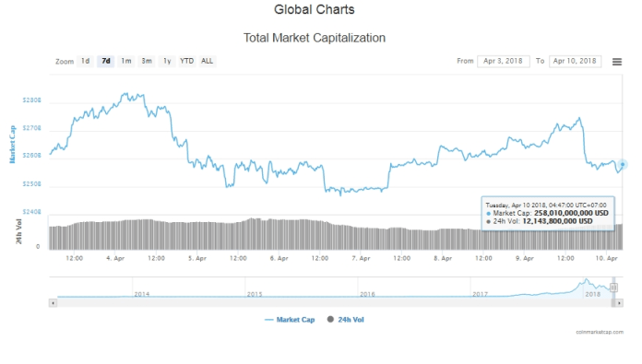This screenshot has height=364, width=642.
Task: Click the Total Market Capitalization title
Action: point(315,38)
